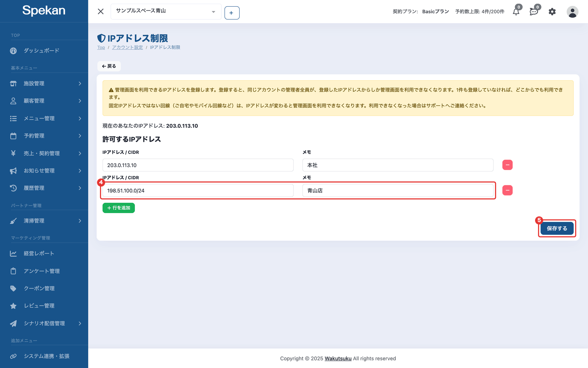Click the store icon for 施設管理
This screenshot has height=368, width=588.
click(x=13, y=84)
